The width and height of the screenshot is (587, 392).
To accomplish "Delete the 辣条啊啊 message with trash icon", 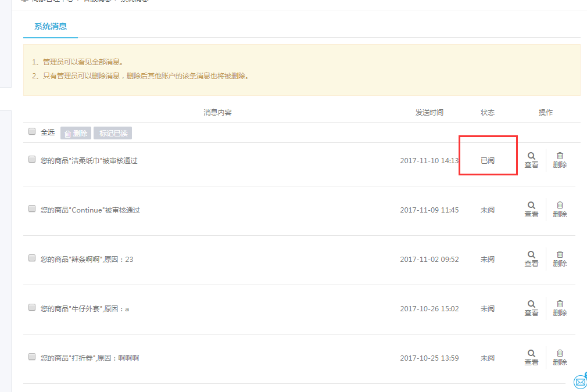I will [560, 255].
